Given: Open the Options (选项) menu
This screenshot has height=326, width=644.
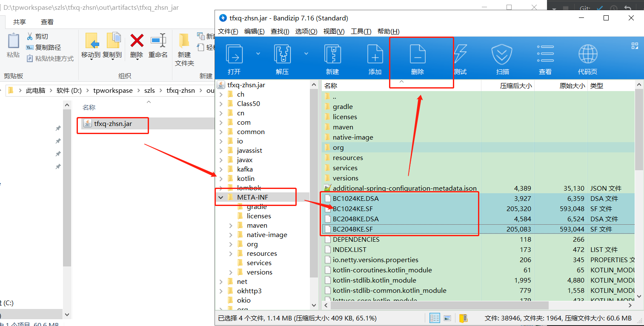Looking at the screenshot, I should (306, 31).
